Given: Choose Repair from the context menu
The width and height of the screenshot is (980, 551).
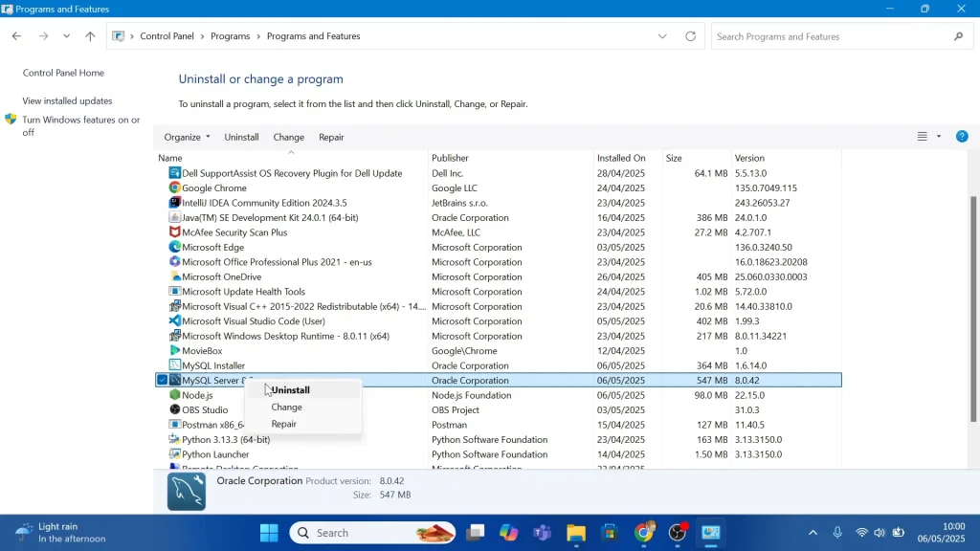Looking at the screenshot, I should pos(303,424).
